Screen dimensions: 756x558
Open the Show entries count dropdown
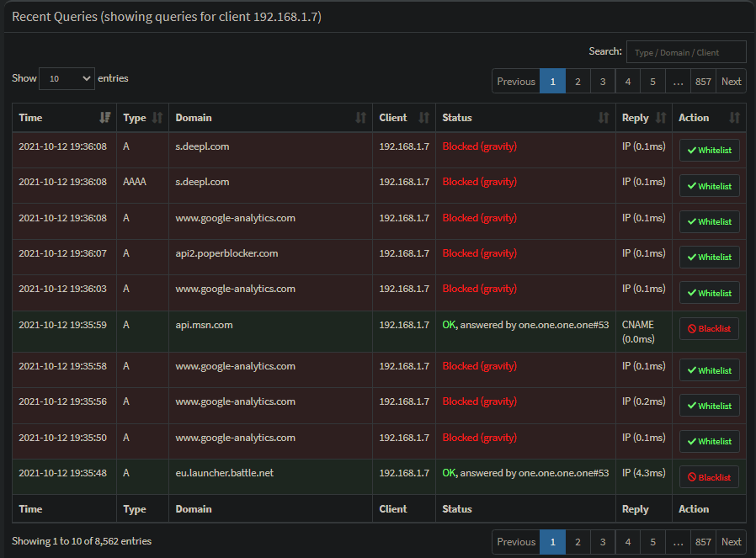coord(67,78)
